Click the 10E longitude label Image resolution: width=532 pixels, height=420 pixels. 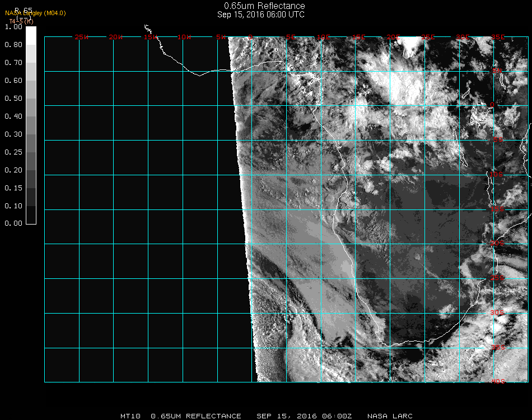324,37
